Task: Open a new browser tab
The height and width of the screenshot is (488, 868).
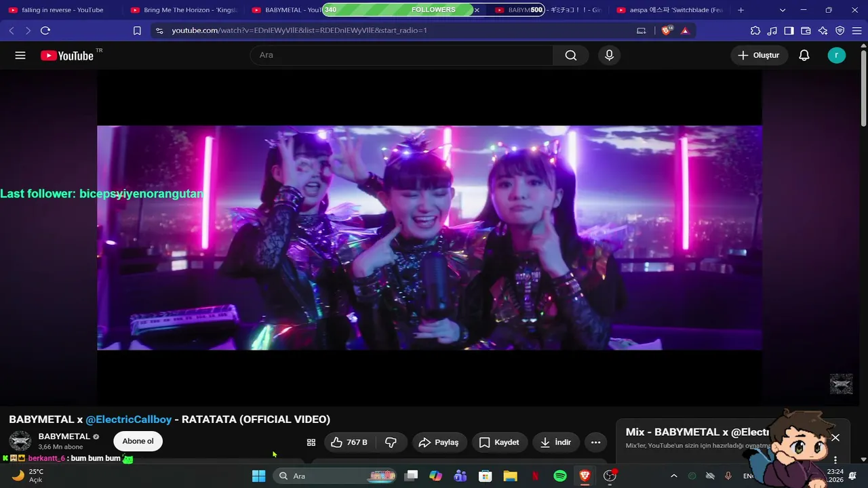Action: tap(741, 10)
